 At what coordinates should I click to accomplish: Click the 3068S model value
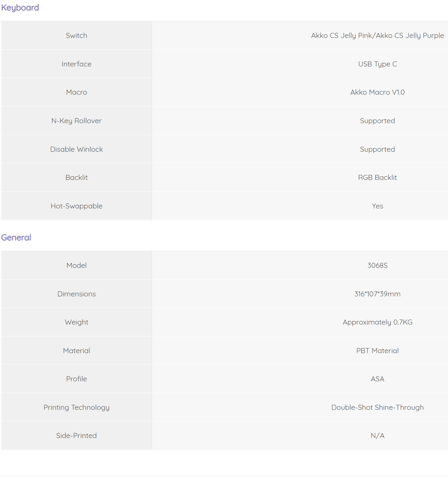[378, 266]
